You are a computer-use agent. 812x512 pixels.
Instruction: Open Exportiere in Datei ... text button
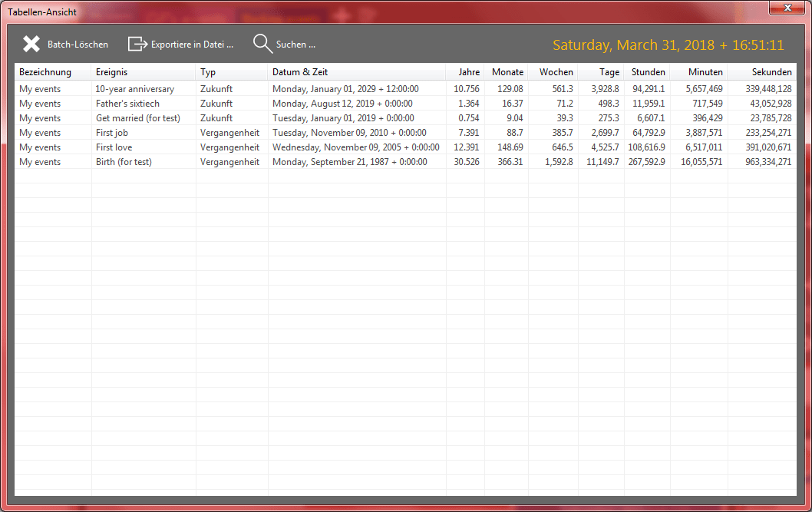(192, 45)
